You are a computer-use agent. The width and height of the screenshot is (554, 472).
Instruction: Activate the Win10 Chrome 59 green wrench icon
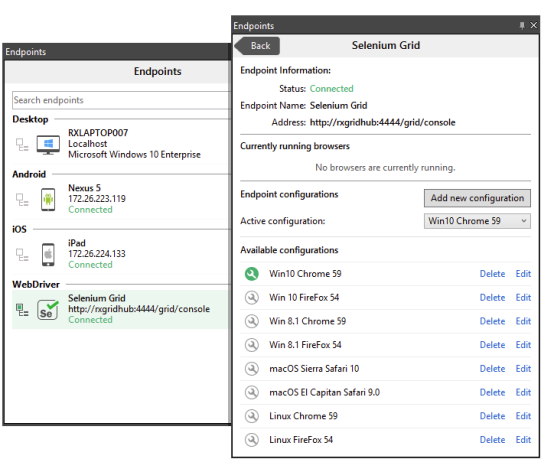pos(252,274)
